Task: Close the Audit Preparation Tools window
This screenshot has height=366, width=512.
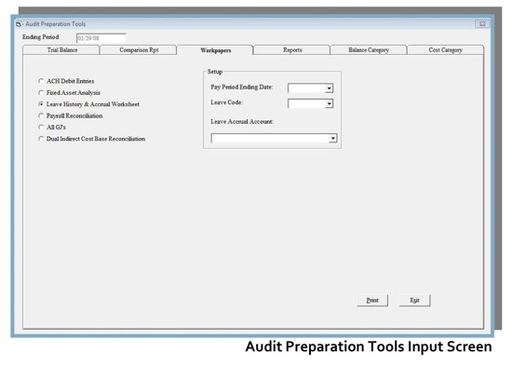Action: coord(482,24)
